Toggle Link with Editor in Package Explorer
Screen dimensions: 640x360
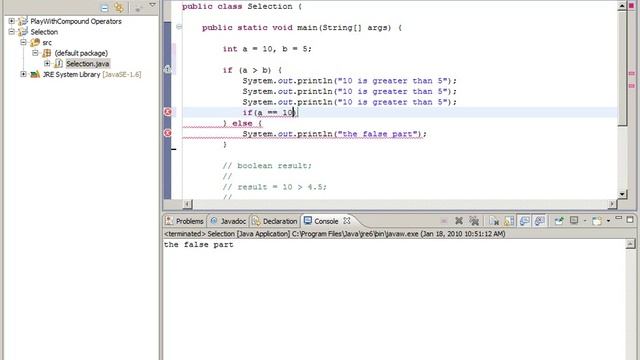119,7
